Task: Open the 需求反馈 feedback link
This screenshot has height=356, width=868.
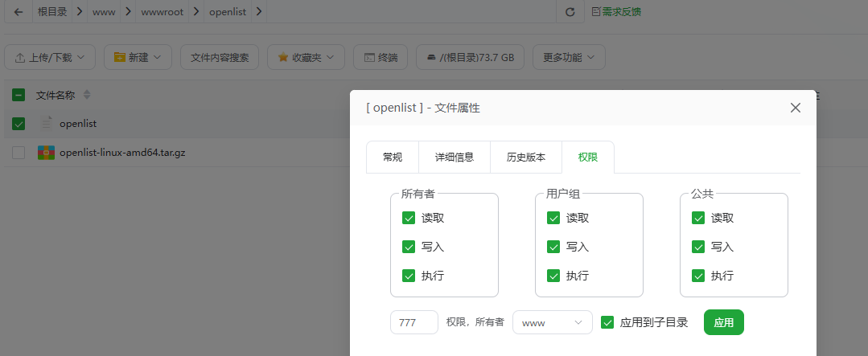Action: [616, 11]
